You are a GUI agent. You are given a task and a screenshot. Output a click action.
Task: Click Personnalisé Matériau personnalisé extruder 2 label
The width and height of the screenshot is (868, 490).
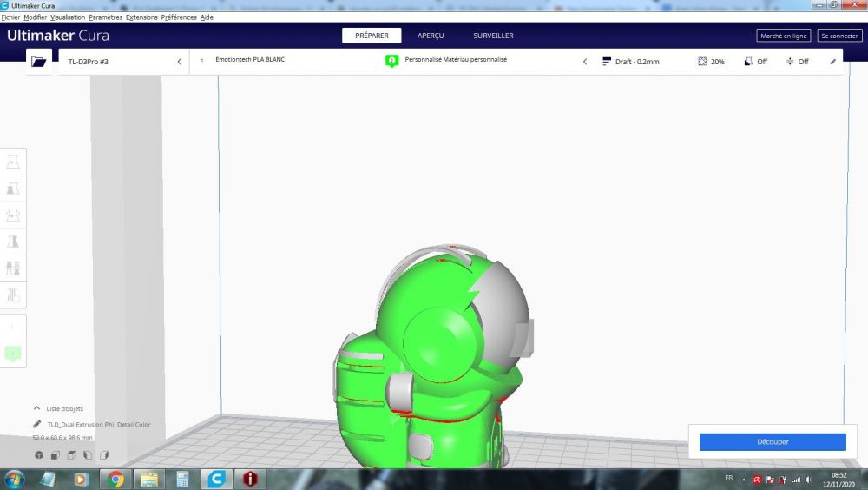click(456, 59)
